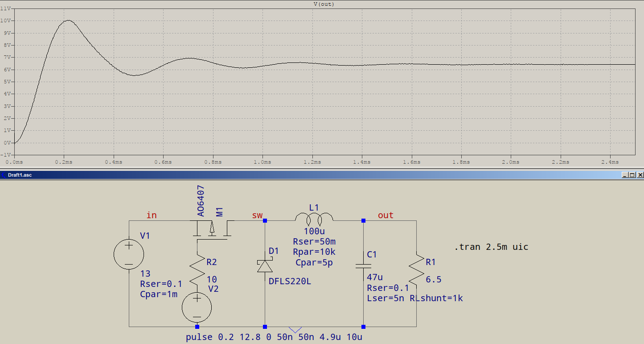This screenshot has width=644, height=344.
Task: Click the 'in' net label
Action: pos(152,216)
